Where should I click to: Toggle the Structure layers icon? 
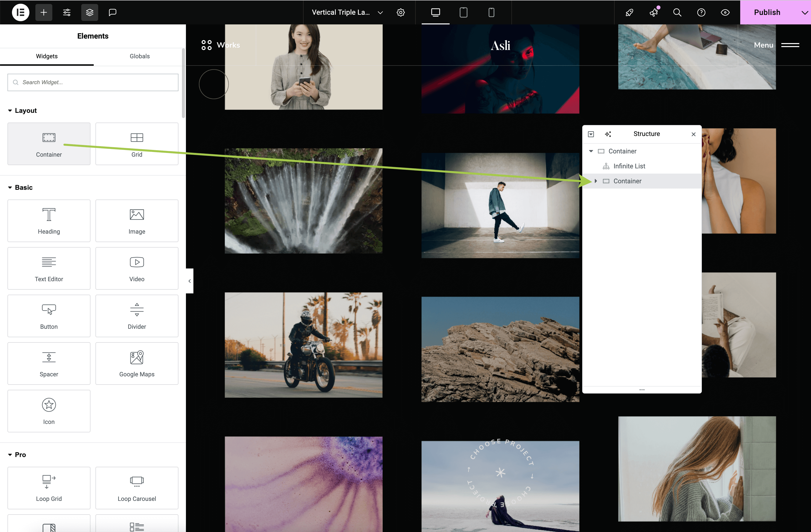click(x=90, y=13)
